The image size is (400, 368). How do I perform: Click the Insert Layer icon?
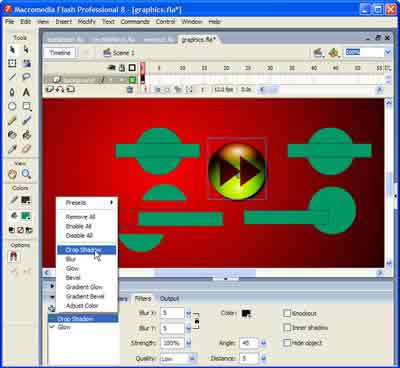(x=50, y=89)
